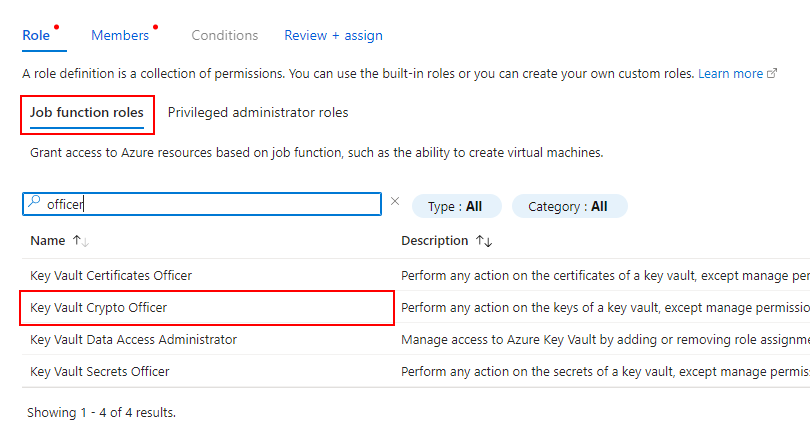
Task: Click the Description column sort arrows
Action: pyautogui.click(x=484, y=241)
